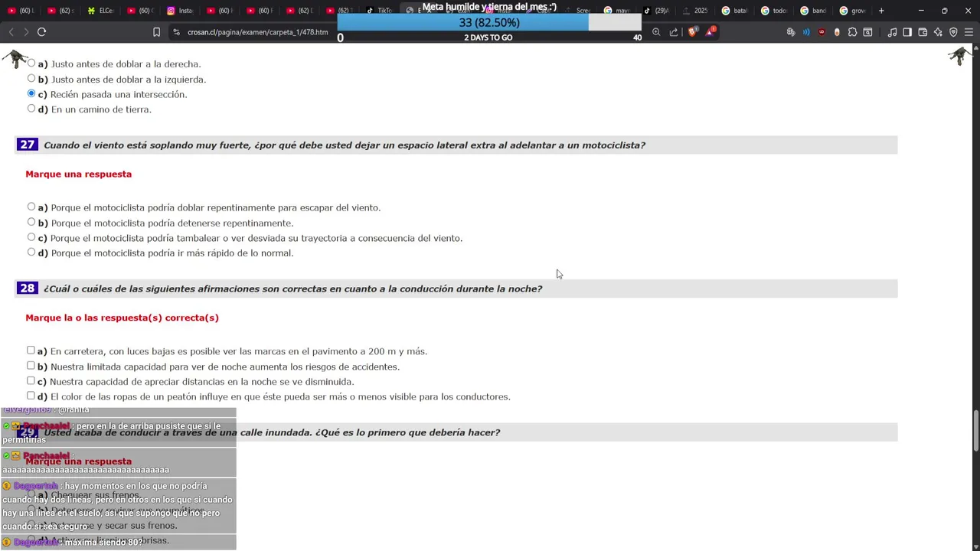This screenshot has width=980, height=551.
Task: Choose answer d) motociclista podría ir más rápido
Action: pyautogui.click(x=31, y=252)
